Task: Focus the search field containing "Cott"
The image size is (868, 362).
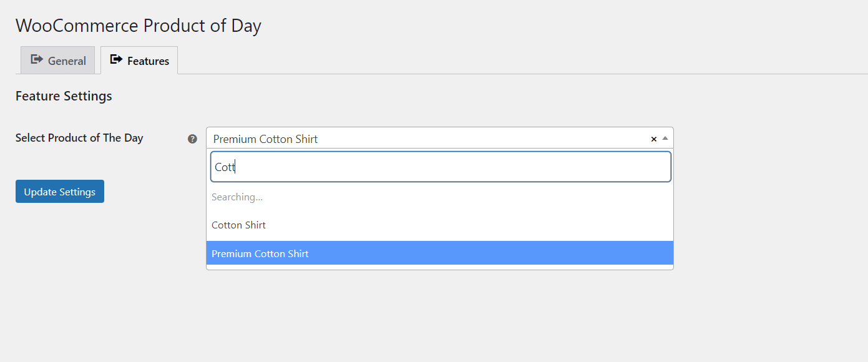Action: (441, 167)
